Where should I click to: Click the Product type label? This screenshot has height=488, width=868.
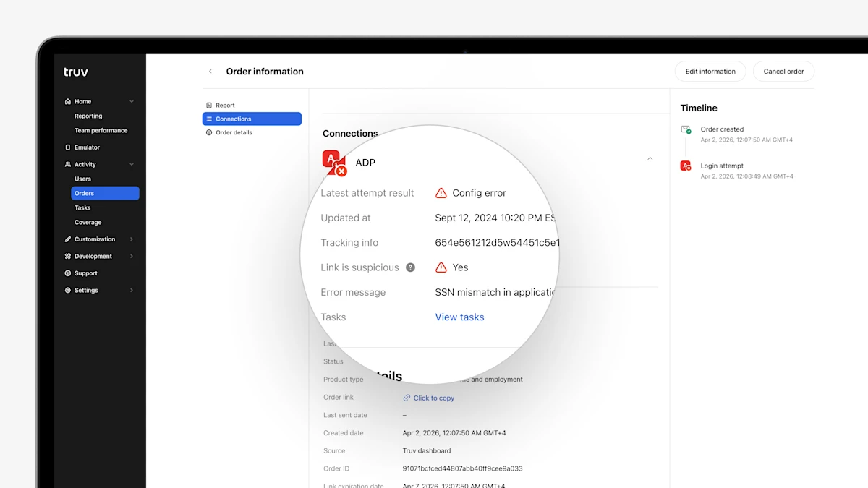point(344,380)
